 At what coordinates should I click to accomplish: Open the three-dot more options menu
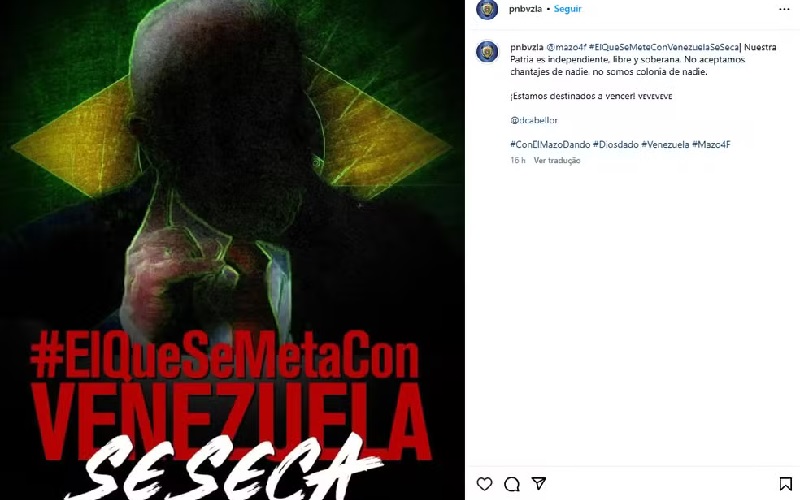[784, 9]
